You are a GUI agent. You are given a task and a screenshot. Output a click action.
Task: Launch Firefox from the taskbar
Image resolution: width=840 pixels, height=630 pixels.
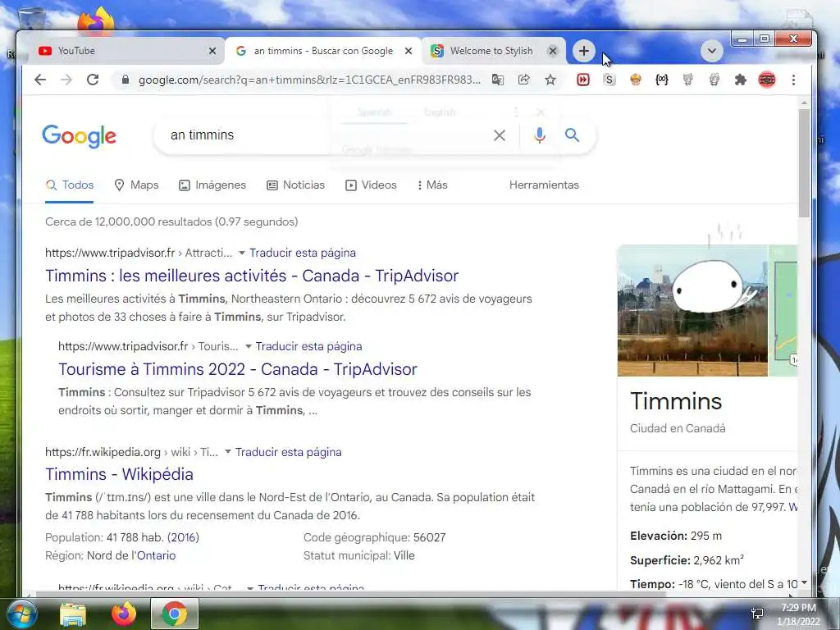click(124, 614)
